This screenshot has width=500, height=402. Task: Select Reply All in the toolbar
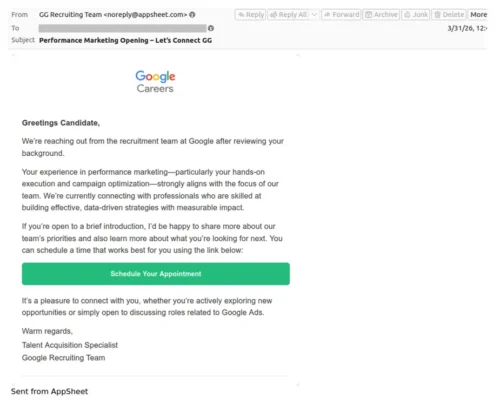pos(288,15)
